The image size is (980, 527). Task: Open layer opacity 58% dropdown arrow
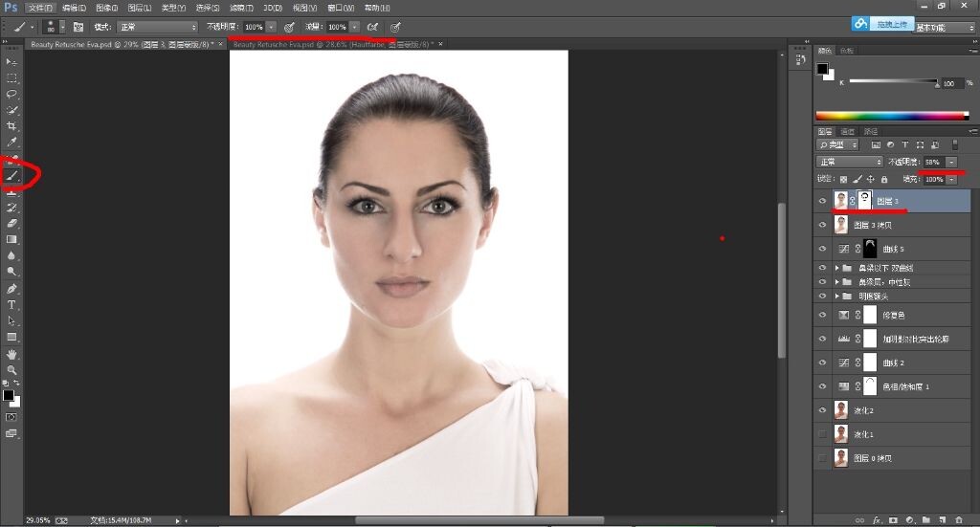[951, 162]
